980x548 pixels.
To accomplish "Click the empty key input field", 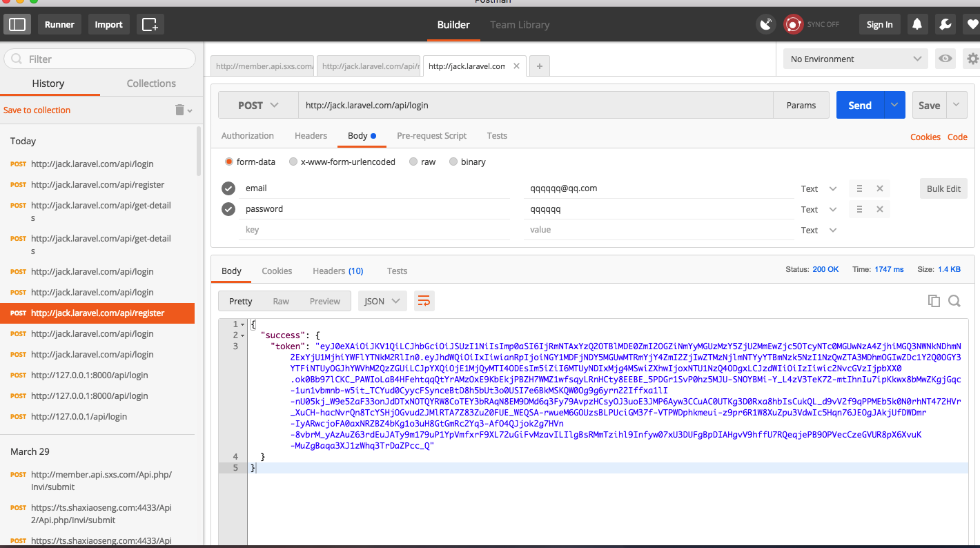I will click(x=375, y=230).
